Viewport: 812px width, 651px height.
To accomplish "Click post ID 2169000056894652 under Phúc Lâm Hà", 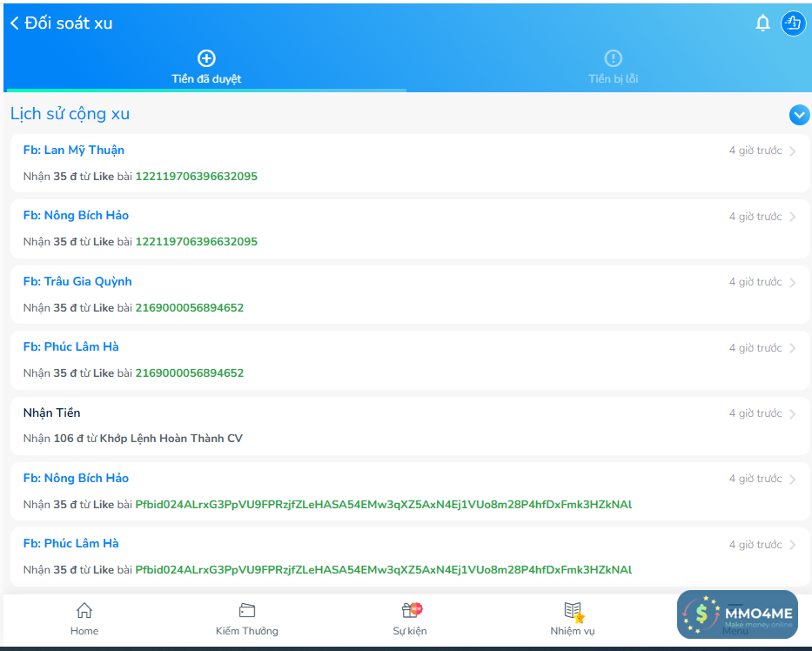I will [x=189, y=373].
